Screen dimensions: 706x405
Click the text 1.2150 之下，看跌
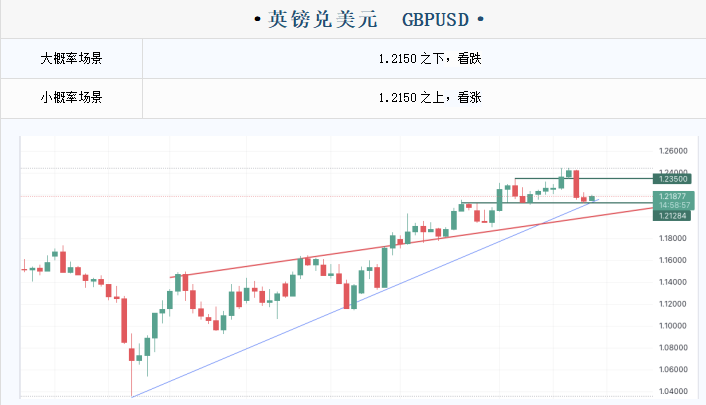coord(430,59)
